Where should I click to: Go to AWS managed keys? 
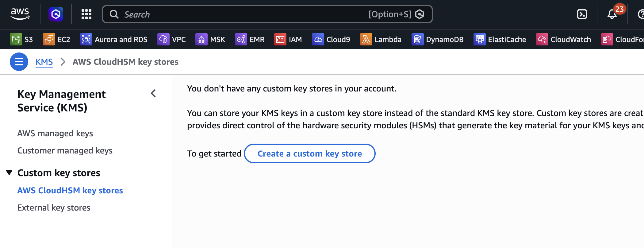pyautogui.click(x=55, y=133)
